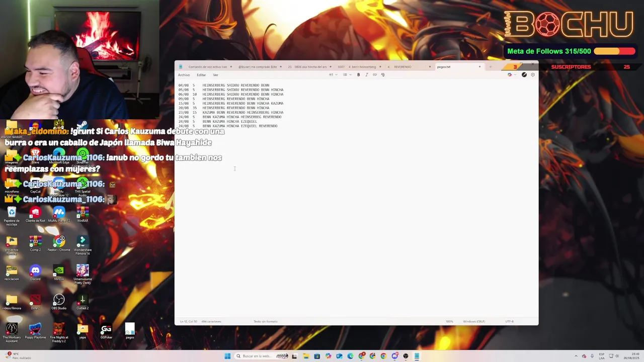This screenshot has width=644, height=362.
Task: Launch Cliente de Riot desktop icon
Action: (35, 215)
